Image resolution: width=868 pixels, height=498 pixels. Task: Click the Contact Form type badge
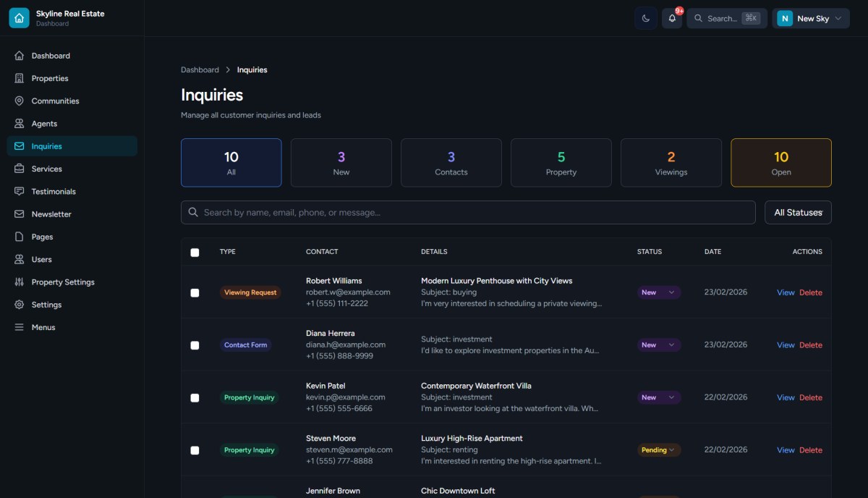(x=245, y=345)
